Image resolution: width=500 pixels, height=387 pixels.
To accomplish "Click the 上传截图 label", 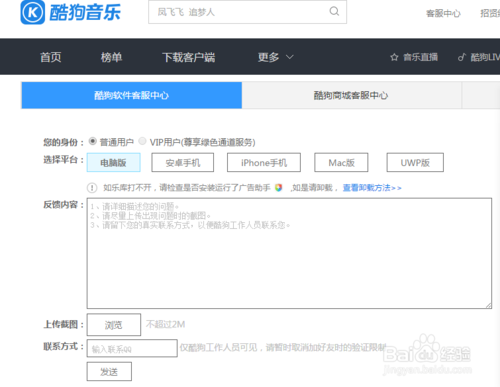I will tap(63, 324).
